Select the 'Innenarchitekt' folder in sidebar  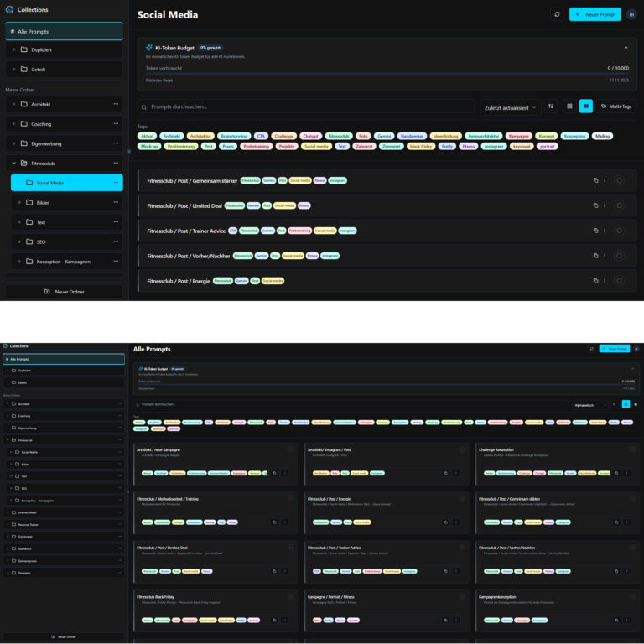(x=28, y=512)
